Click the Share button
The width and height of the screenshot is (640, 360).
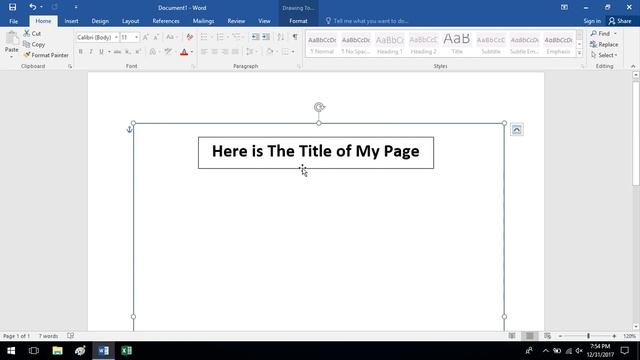coord(620,21)
